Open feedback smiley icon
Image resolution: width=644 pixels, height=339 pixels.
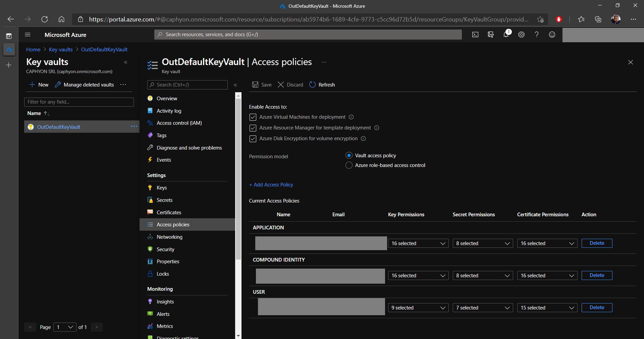(x=552, y=35)
